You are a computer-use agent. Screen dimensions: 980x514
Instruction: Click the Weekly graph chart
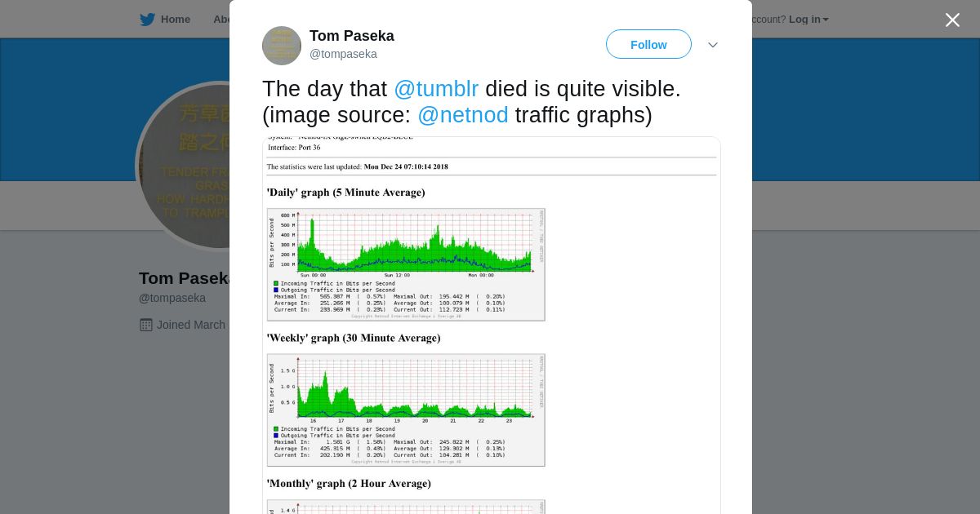[406, 410]
